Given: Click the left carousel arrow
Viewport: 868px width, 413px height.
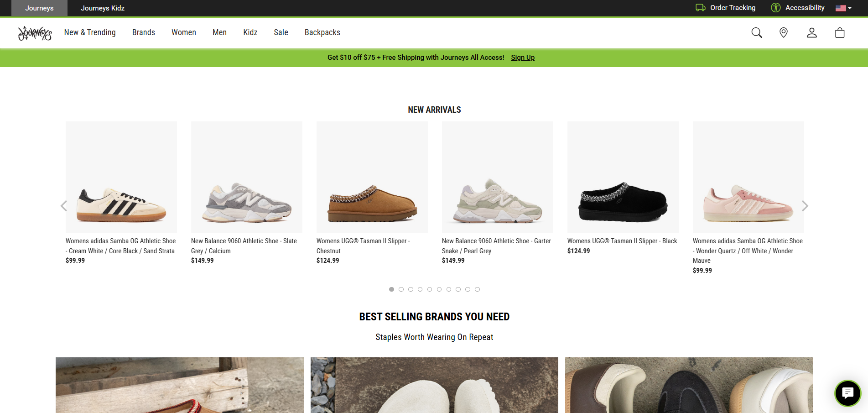Looking at the screenshot, I should pos(64,206).
